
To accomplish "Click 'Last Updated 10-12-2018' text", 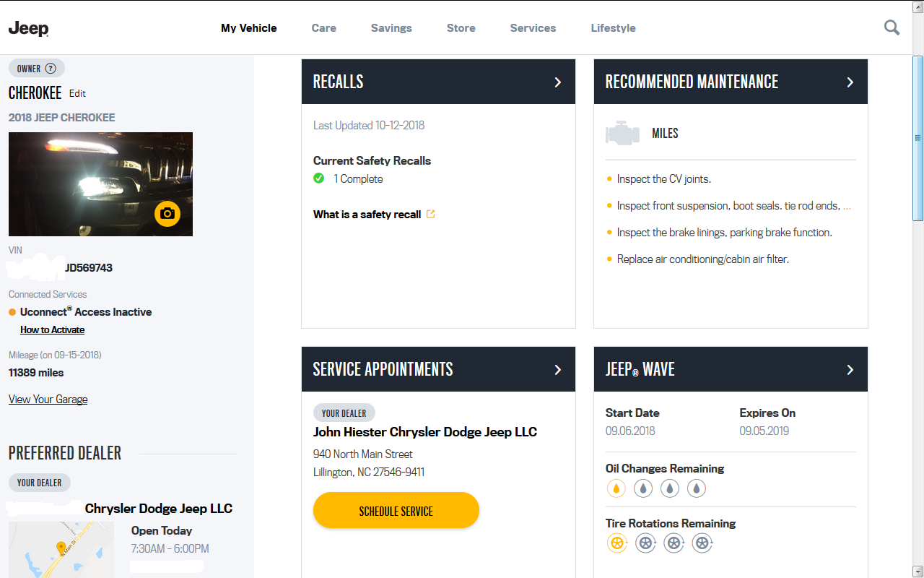I will 369,125.
